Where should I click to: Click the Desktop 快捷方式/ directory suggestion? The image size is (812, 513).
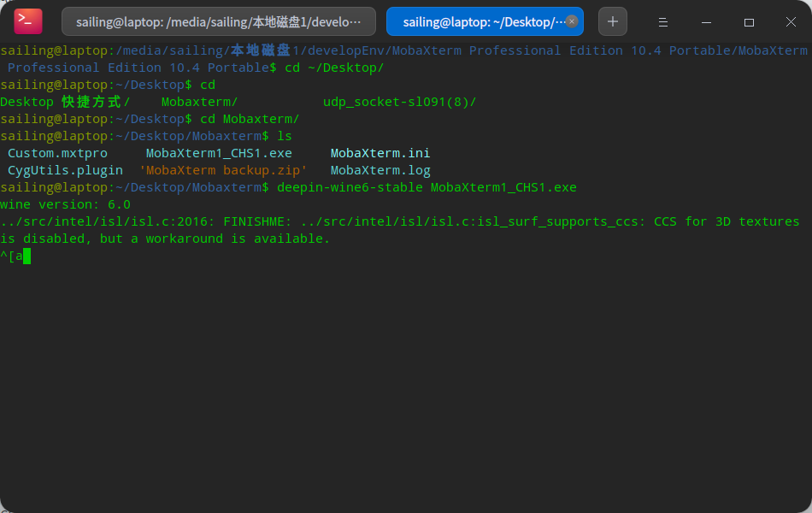click(65, 102)
